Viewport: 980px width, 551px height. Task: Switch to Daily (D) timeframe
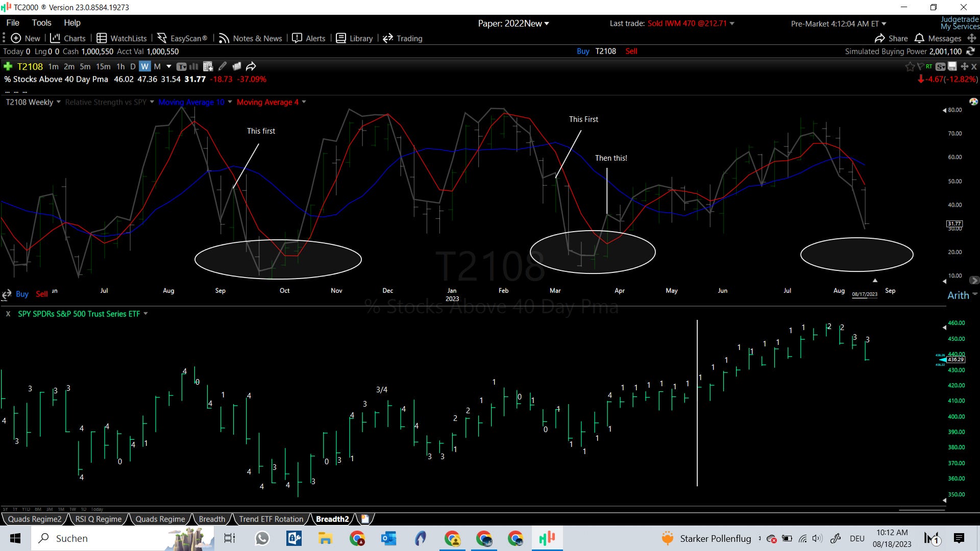point(133,66)
